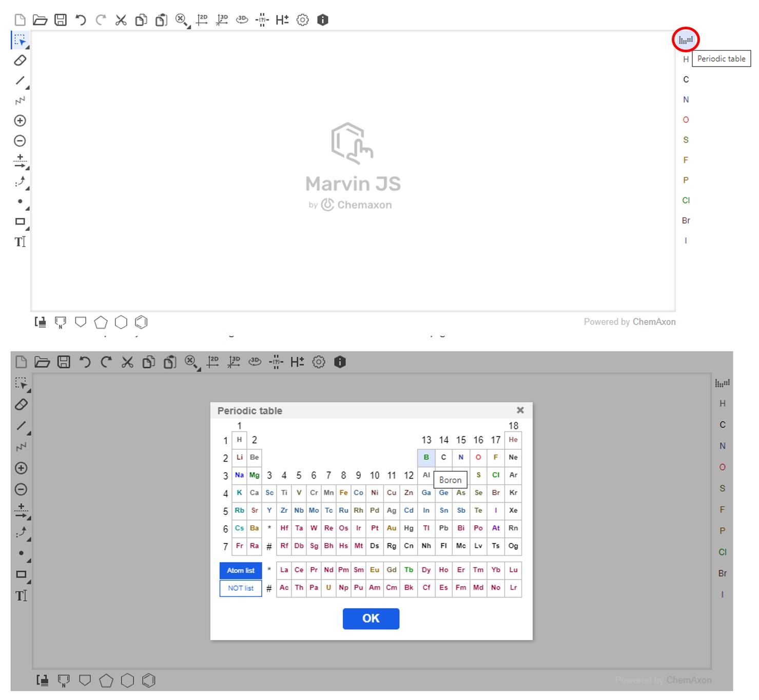
Task: Pick Zn element in periodic table
Action: coord(409,493)
